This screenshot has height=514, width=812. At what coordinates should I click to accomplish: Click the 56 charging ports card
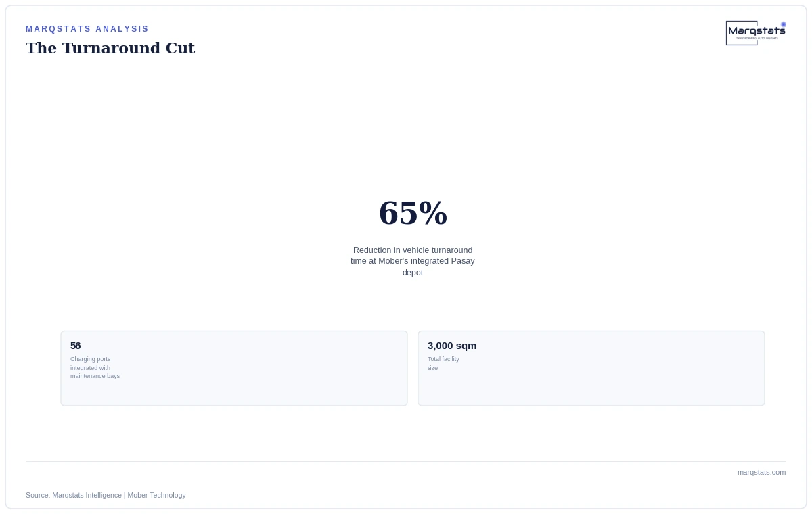tap(234, 369)
